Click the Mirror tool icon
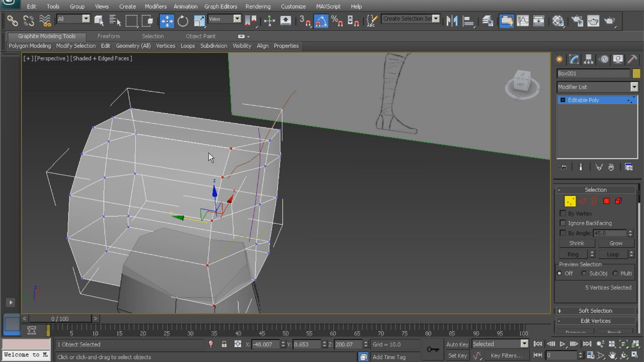This screenshot has width=644, height=362. [x=452, y=21]
